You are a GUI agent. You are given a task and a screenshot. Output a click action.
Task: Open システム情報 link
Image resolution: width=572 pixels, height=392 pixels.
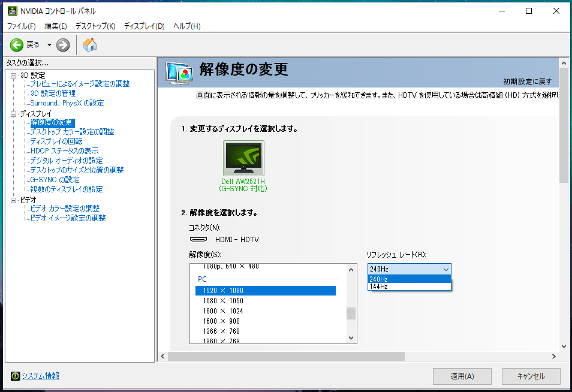[x=41, y=376]
